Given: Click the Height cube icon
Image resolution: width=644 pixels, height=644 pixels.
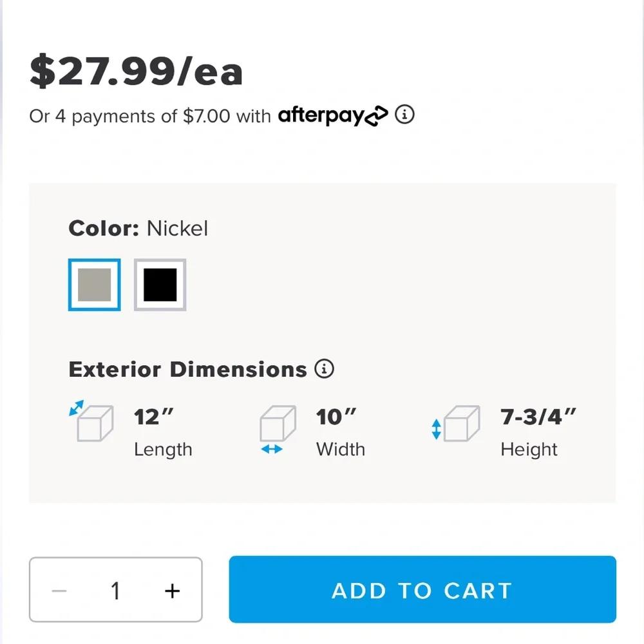Looking at the screenshot, I should tap(456, 424).
